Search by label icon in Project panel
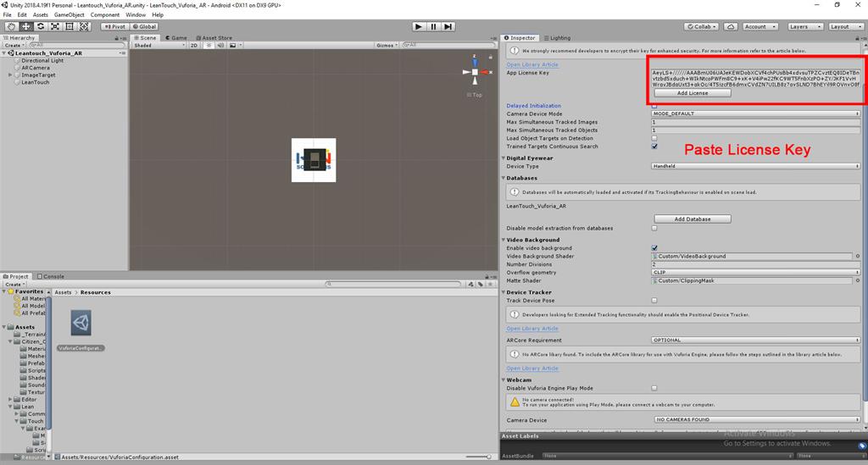 [x=480, y=285]
